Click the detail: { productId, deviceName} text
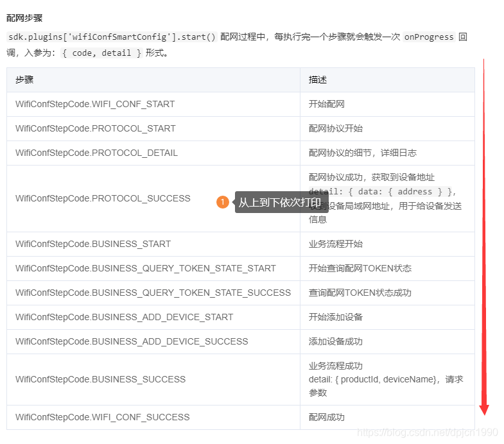 372,380
